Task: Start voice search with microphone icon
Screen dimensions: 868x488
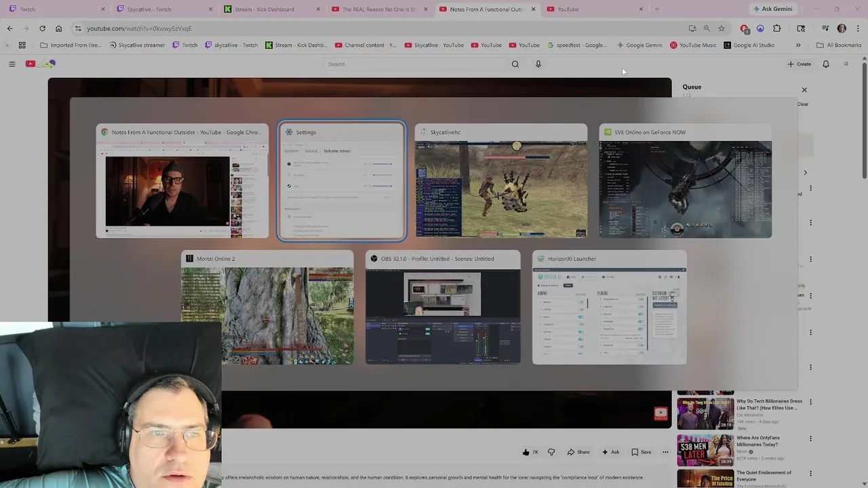Action: point(538,64)
